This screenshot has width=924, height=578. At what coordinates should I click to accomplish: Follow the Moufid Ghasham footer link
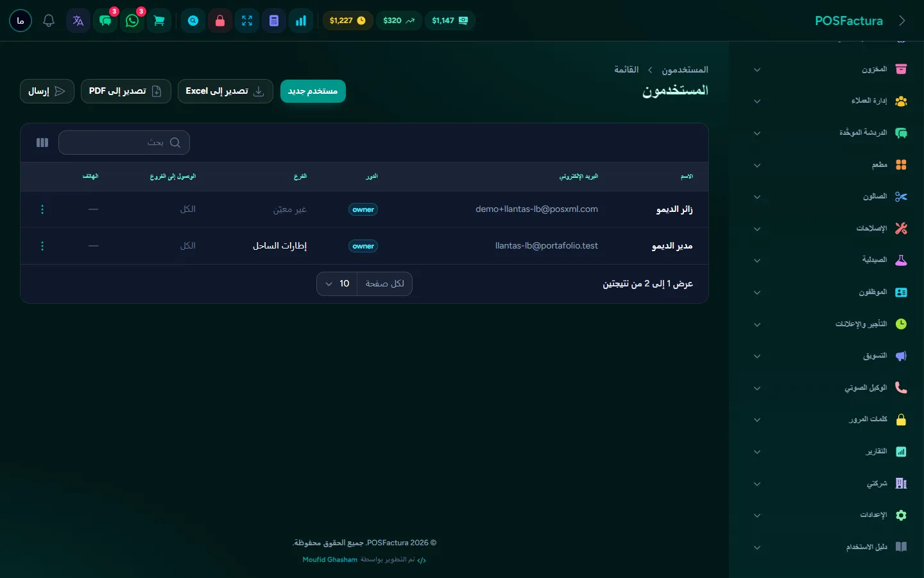[x=330, y=560]
